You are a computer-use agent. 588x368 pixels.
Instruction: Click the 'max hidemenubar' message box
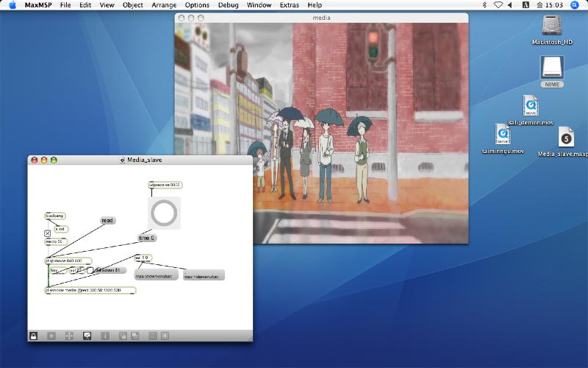coord(204,275)
